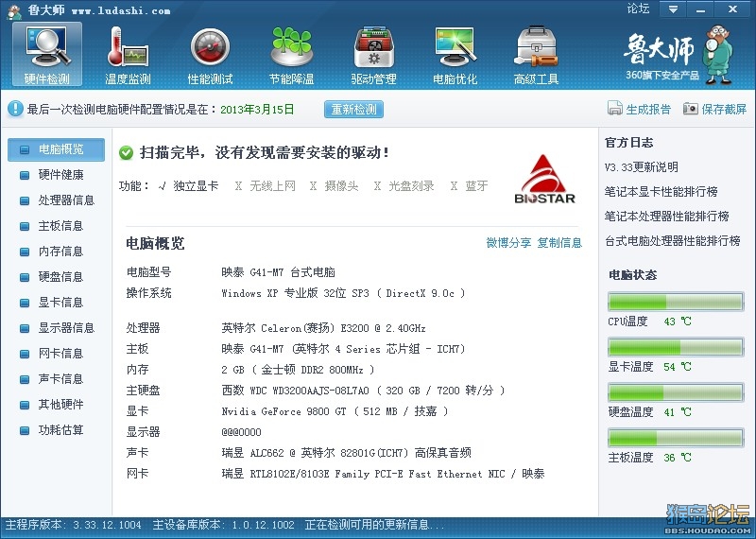Open 笔记本显卡性能排行榜 link
Viewport: 756px width, 539px height.
point(661,192)
